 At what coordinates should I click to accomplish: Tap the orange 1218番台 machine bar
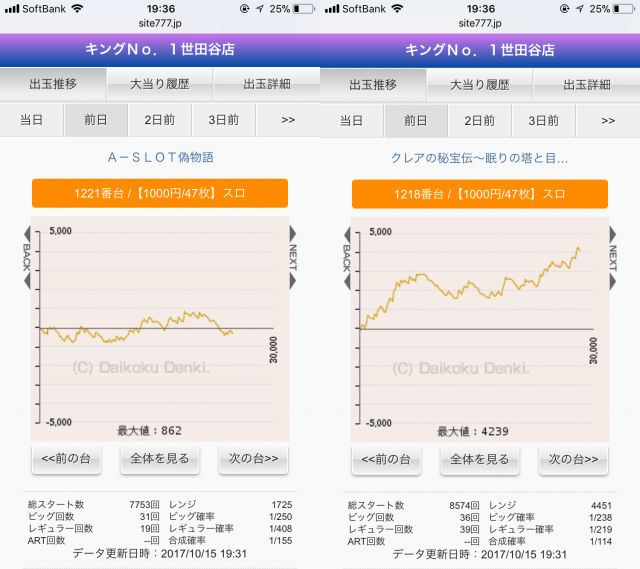[479, 193]
